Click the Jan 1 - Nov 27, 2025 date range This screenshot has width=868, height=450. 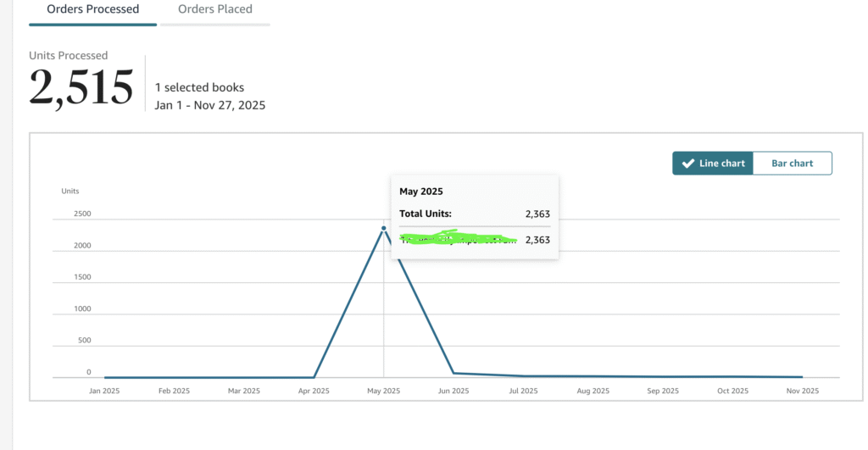pos(210,106)
